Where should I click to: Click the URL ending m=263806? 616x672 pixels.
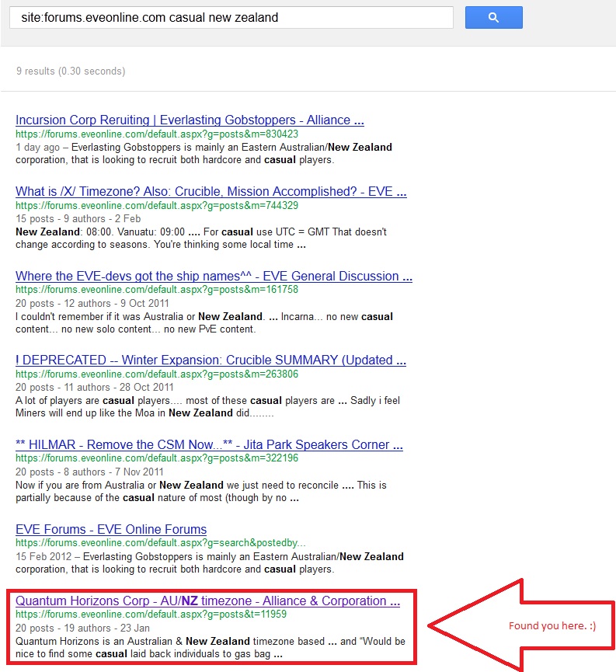tap(157, 374)
